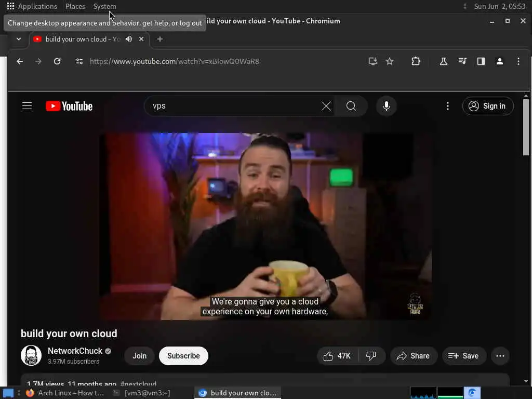Open the NetworkChuck channel name link
The width and height of the screenshot is (532, 399).
(75, 351)
